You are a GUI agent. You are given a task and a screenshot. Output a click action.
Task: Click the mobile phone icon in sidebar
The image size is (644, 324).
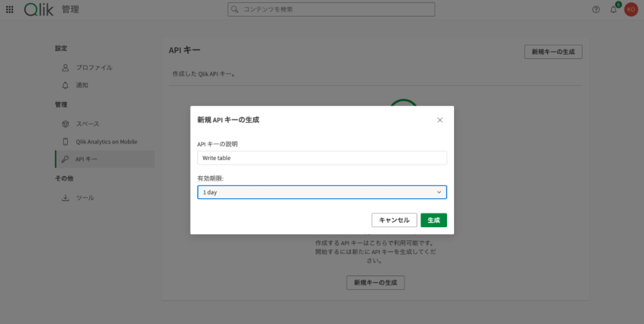[65, 142]
